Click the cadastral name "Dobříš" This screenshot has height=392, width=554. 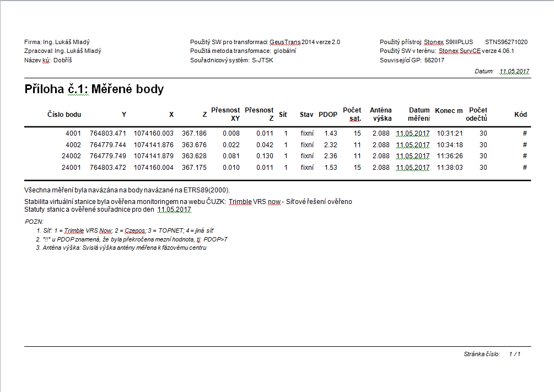pyautogui.click(x=63, y=60)
